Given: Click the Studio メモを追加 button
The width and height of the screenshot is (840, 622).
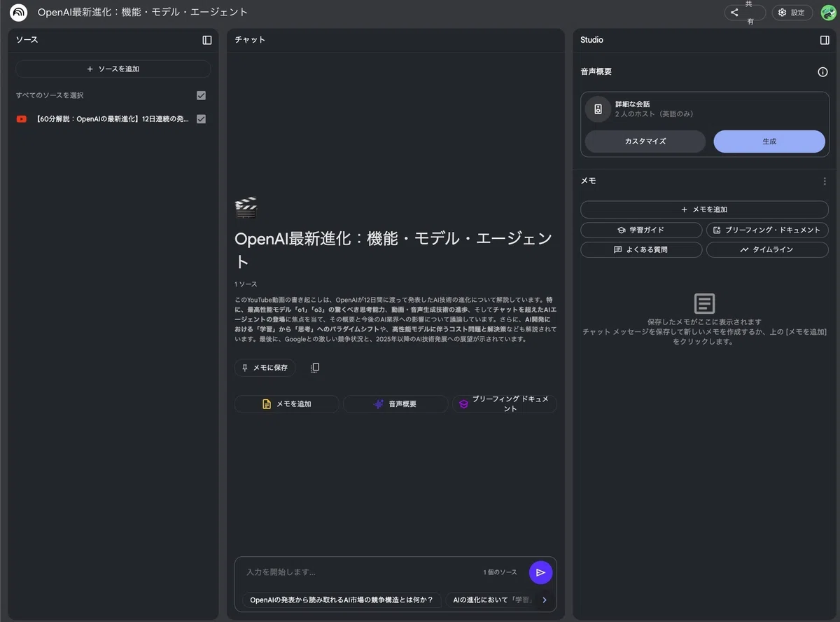Looking at the screenshot, I should pyautogui.click(x=704, y=209).
